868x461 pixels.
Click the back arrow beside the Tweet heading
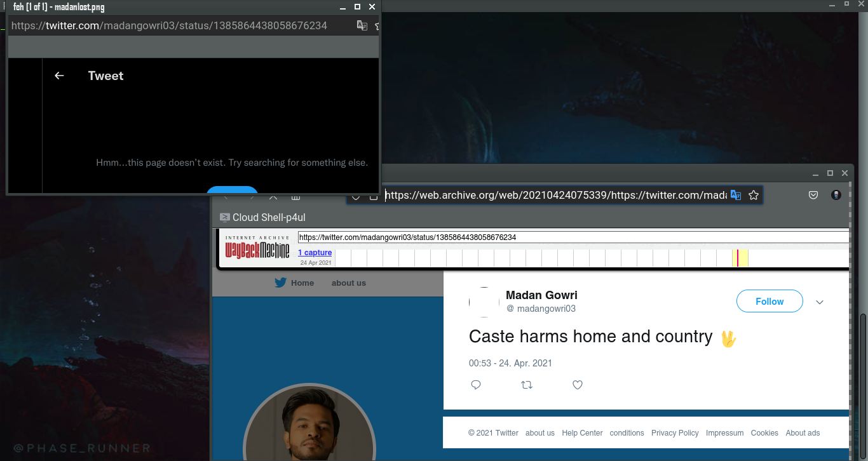59,76
